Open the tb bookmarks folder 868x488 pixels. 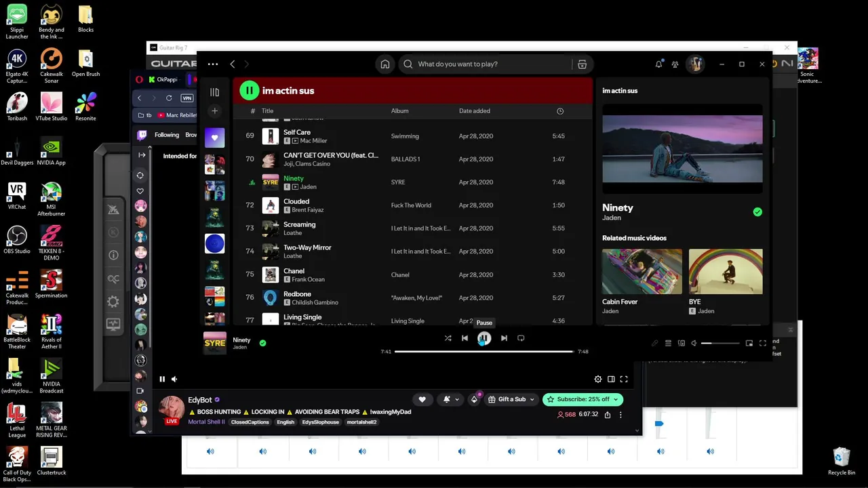[x=146, y=115]
